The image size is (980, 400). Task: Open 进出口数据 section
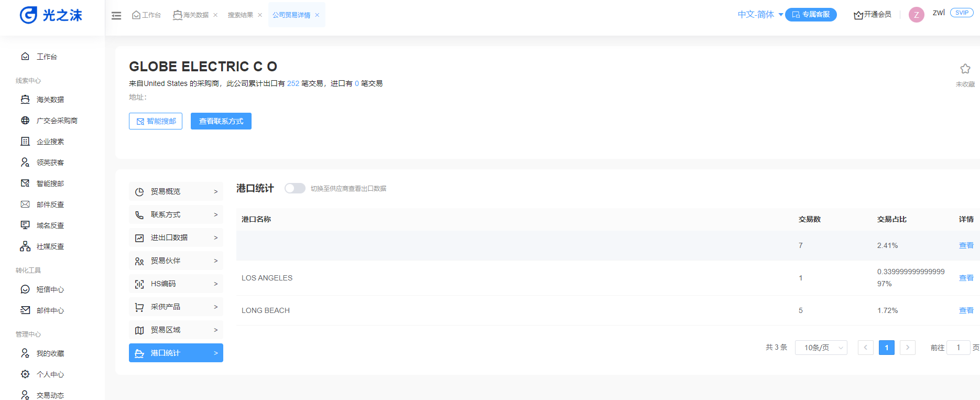(176, 237)
